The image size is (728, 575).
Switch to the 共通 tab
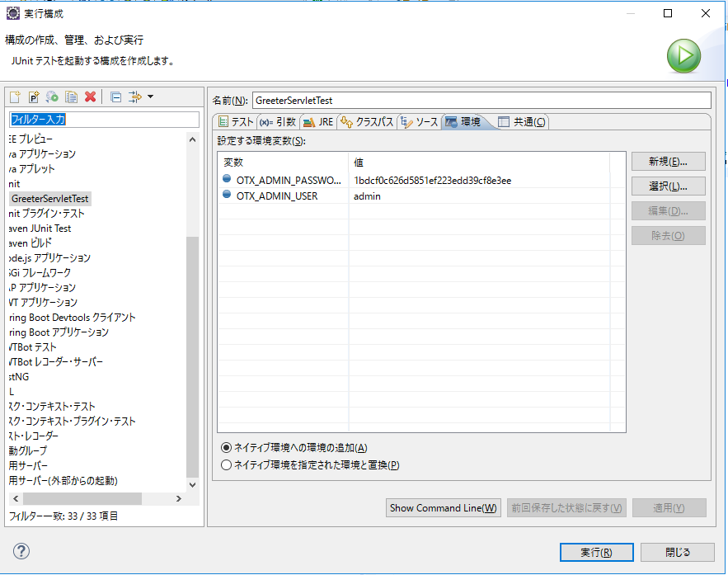pos(522,122)
